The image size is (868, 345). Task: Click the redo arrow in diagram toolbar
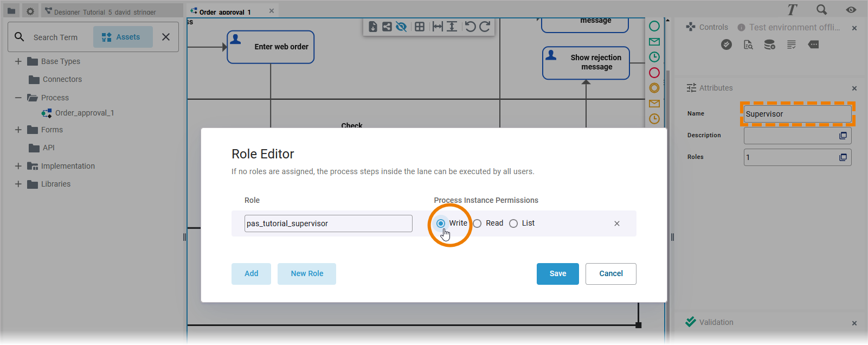485,27
